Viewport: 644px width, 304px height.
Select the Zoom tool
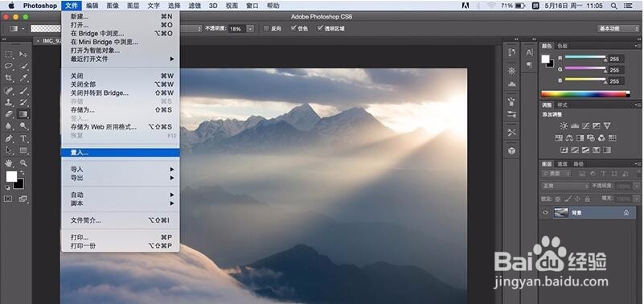23,163
